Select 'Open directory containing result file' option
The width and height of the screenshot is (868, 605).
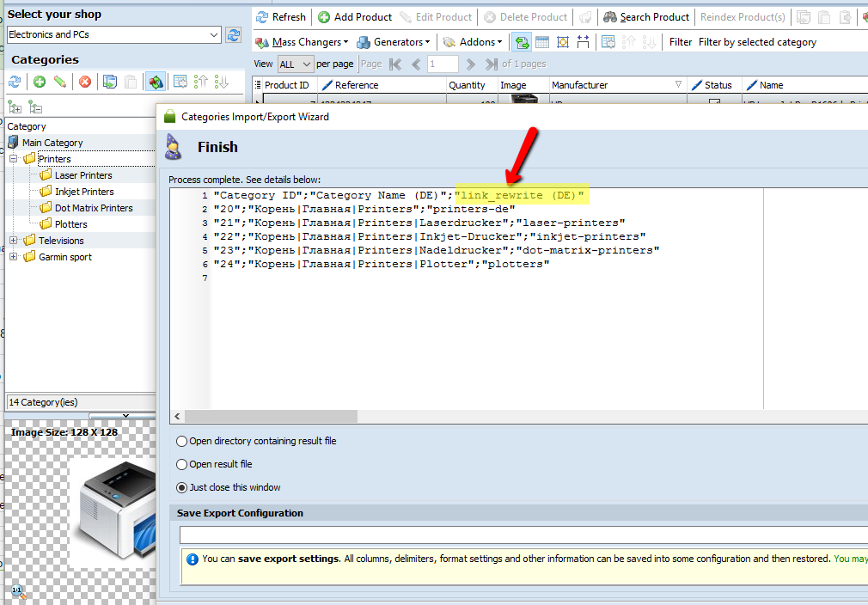tap(181, 441)
